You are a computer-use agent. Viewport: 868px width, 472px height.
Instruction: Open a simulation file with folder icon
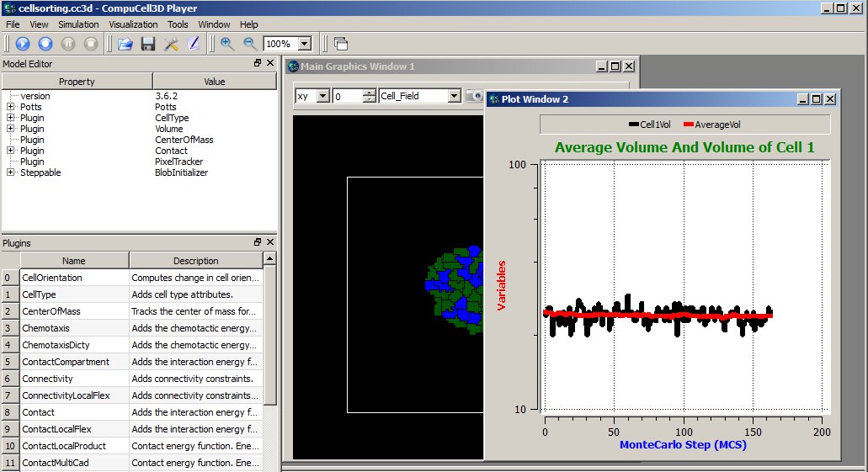(x=125, y=44)
